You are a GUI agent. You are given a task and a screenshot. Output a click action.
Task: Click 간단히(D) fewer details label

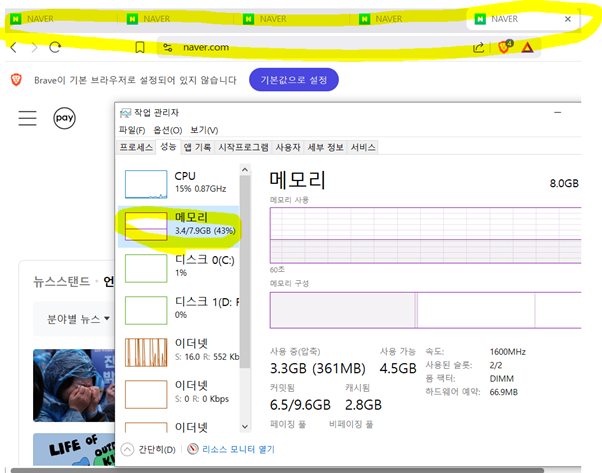(157, 450)
